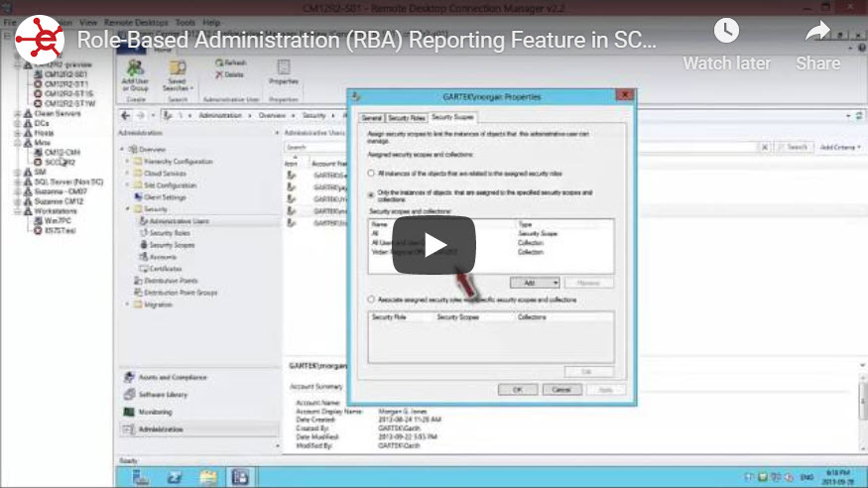868x488 pixels.
Task: Click OK in the Properties dialog
Action: 518,390
